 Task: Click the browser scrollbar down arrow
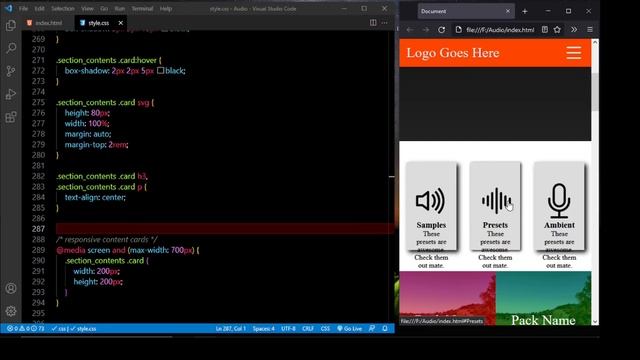coord(595,322)
